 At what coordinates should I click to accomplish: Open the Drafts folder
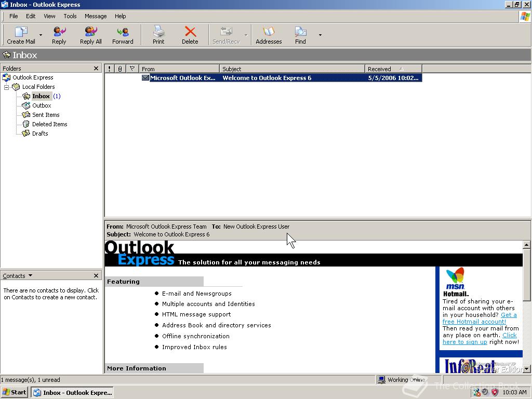pos(39,134)
